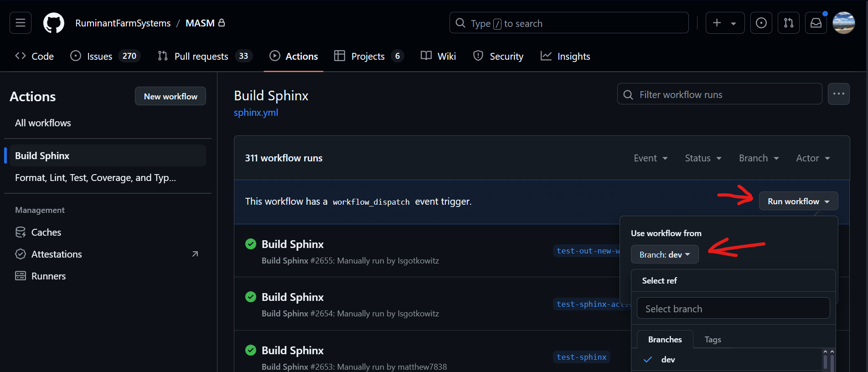Screen dimensions: 868x372
Task: Open the Pull requests tab
Action: point(205,56)
